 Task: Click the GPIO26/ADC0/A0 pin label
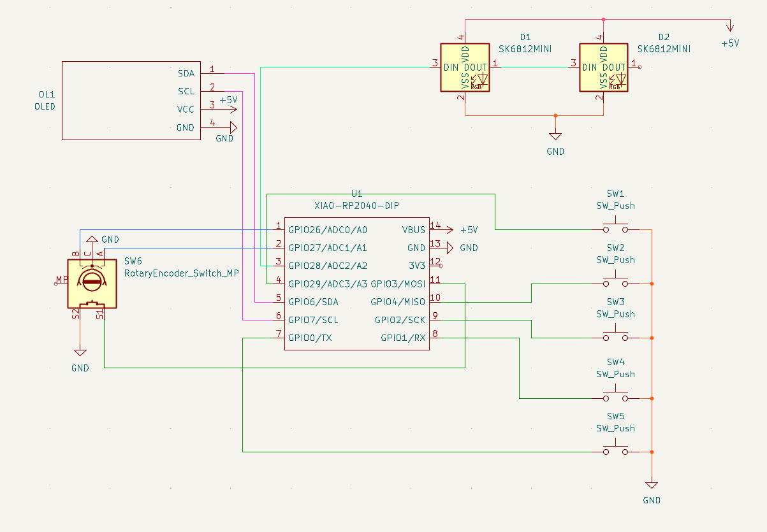tap(328, 229)
